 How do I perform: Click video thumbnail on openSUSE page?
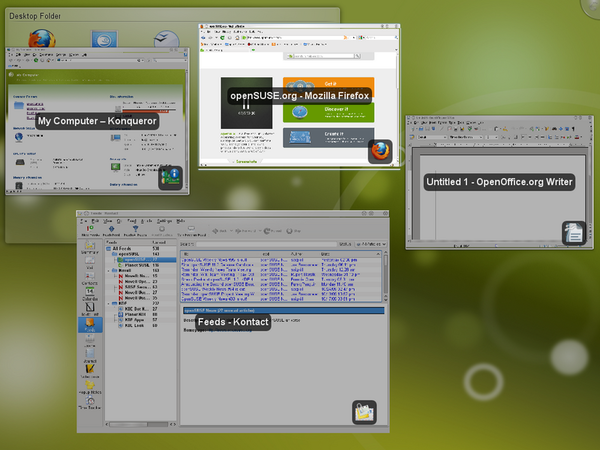tap(246, 103)
